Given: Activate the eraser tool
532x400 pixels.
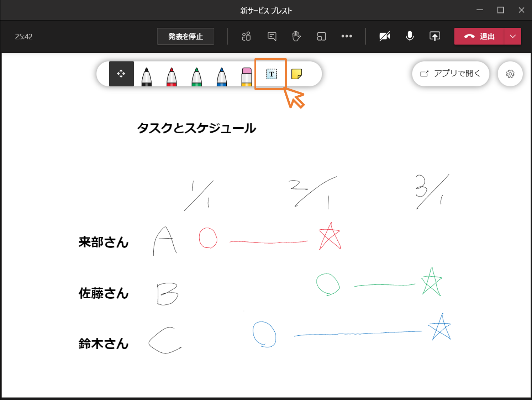Looking at the screenshot, I should click(x=246, y=76).
